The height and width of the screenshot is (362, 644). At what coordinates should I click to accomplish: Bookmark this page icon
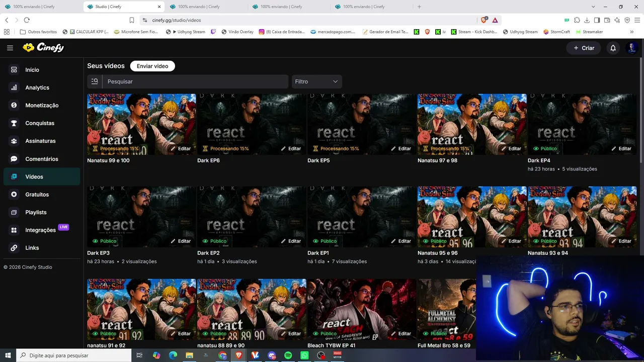[132, 20]
